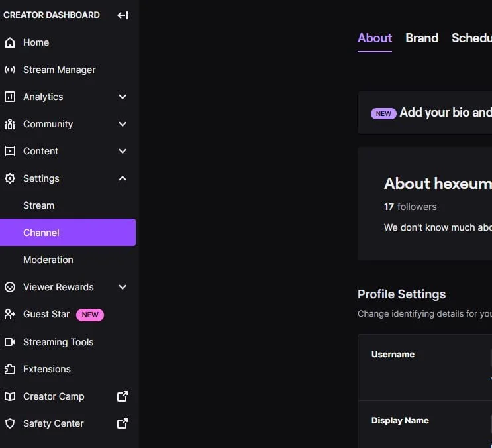The height and width of the screenshot is (448, 492).
Task: Expand the Viewer Rewards chevron
Action: coord(123,287)
